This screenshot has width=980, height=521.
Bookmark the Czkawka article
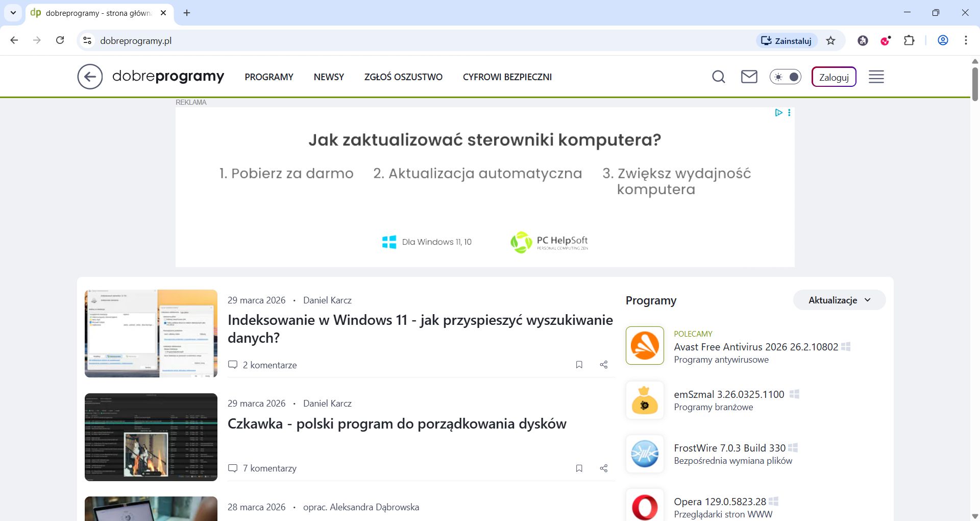pos(579,468)
